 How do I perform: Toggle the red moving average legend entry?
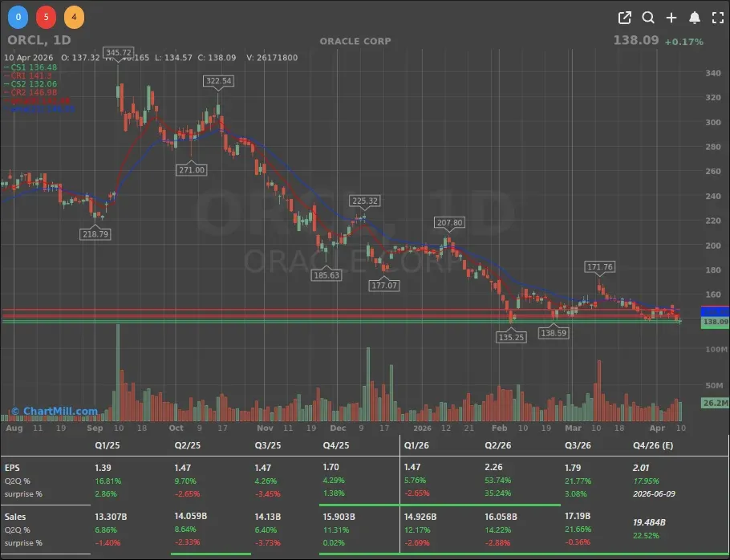pyautogui.click(x=37, y=100)
